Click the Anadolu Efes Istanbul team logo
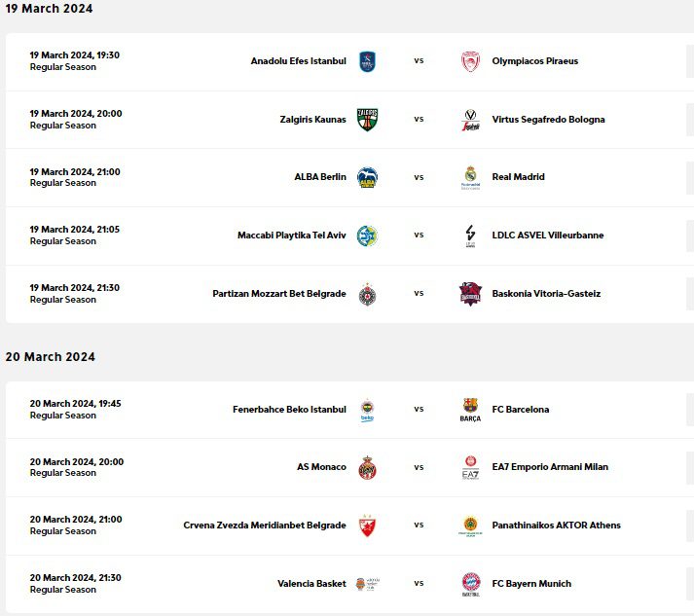 point(367,61)
